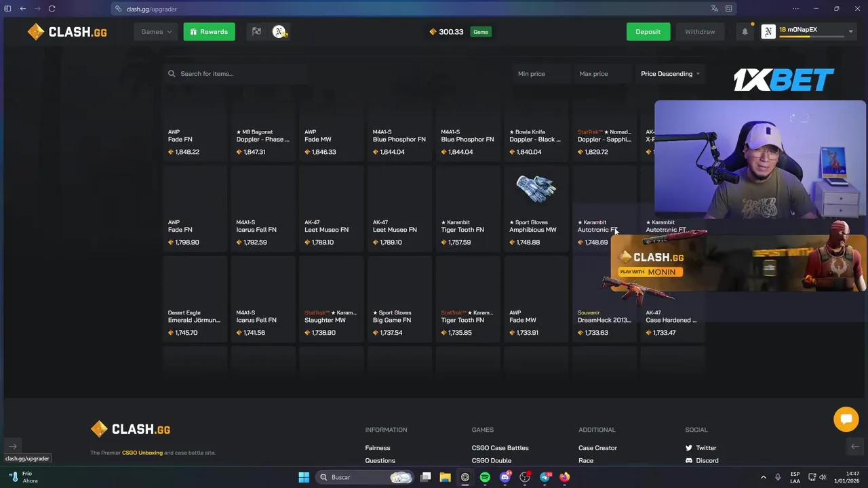Open notifications bell

pyautogui.click(x=745, y=32)
